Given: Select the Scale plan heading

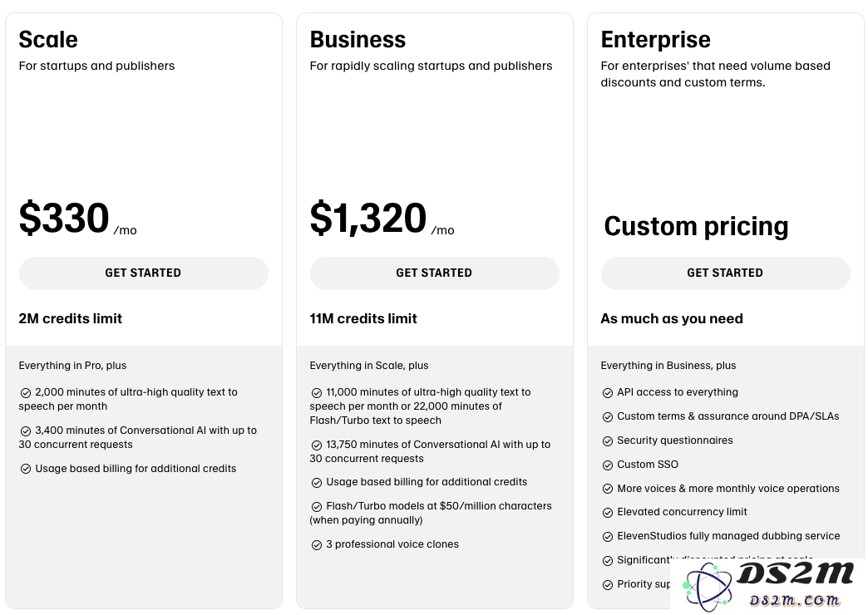Looking at the screenshot, I should pyautogui.click(x=48, y=40).
